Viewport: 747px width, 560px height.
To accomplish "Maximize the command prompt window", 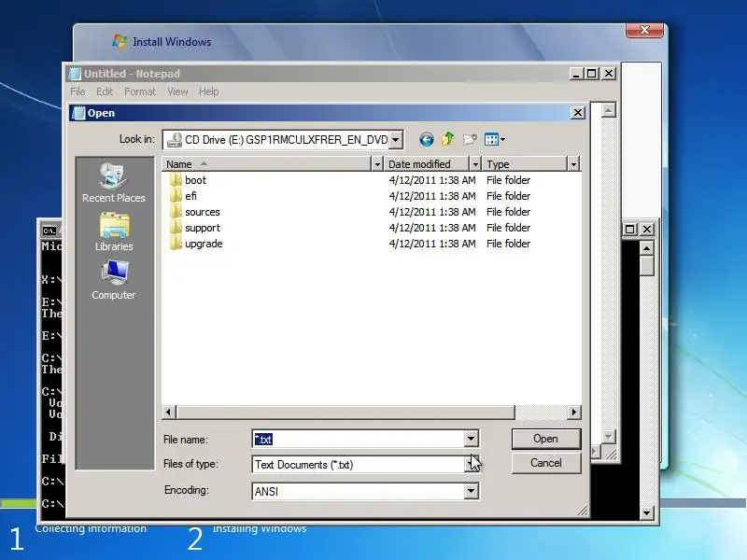I will (629, 230).
